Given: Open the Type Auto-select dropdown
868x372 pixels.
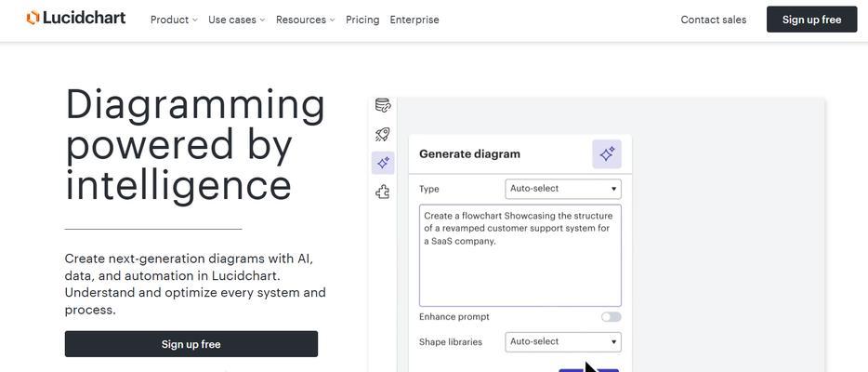Looking at the screenshot, I should (x=563, y=189).
